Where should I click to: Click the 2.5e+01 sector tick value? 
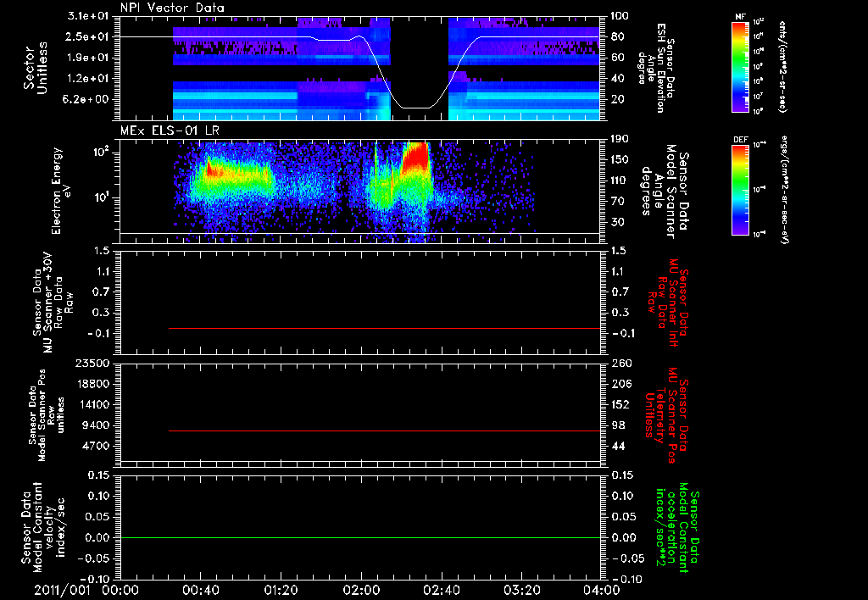[x=87, y=36]
